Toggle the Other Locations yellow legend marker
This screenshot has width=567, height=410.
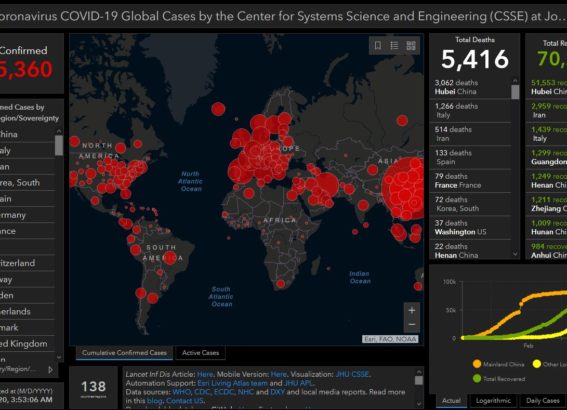click(x=537, y=364)
